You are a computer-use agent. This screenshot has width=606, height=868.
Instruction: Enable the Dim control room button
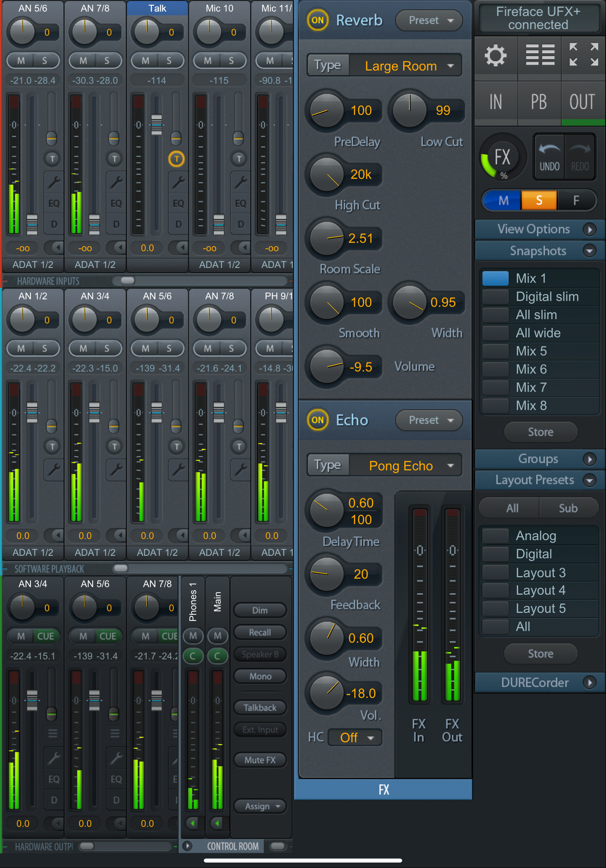click(259, 610)
